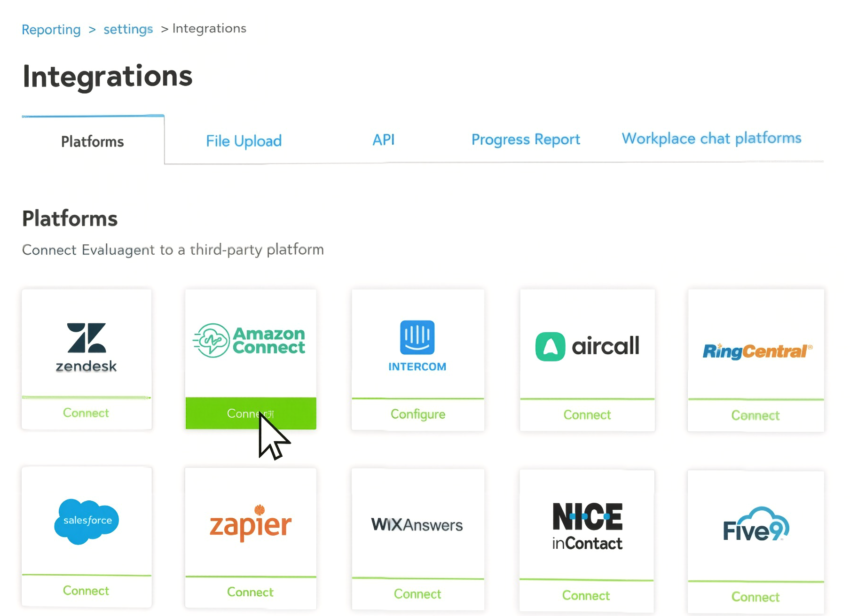Switch to Workplace chat platforms tab
This screenshot has height=616, width=850.
712,138
